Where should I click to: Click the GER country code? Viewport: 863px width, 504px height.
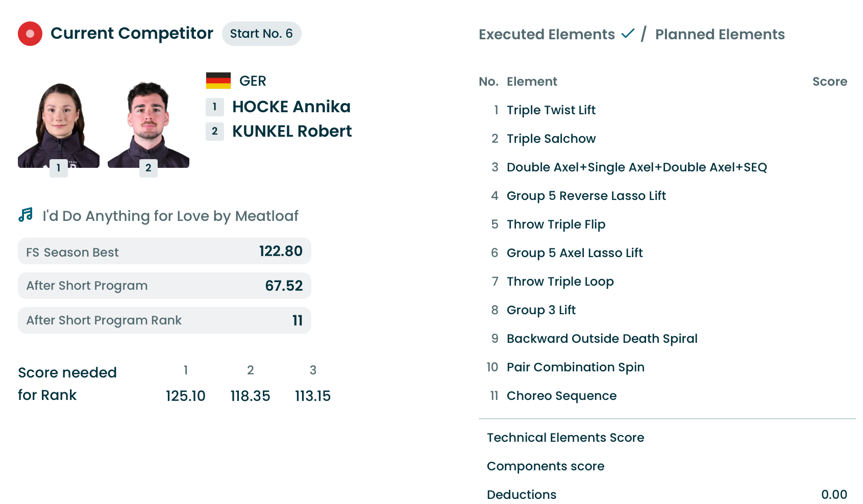pyautogui.click(x=253, y=81)
